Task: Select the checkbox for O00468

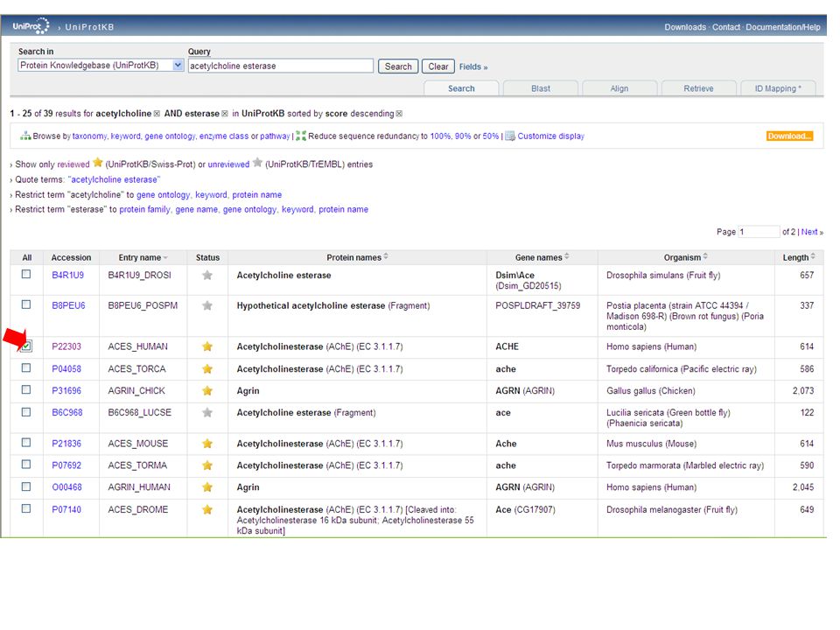Action: click(x=25, y=486)
